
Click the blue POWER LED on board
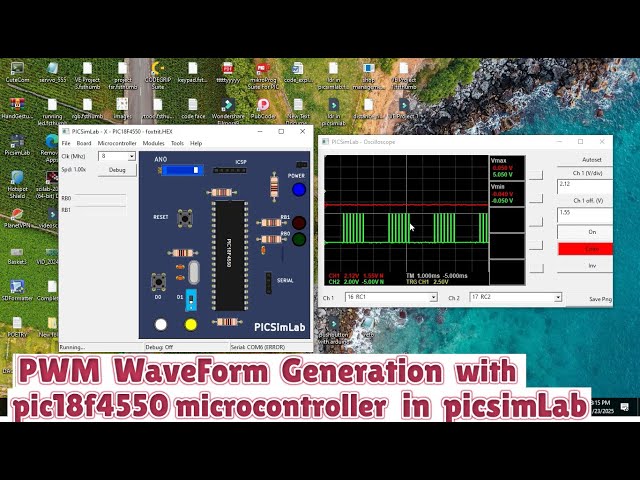point(299,189)
